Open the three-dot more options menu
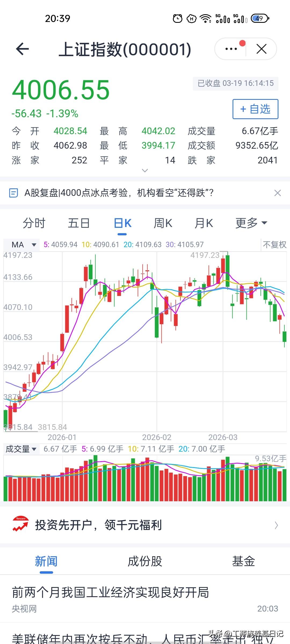Image resolution: width=290 pixels, height=644 pixels. (231, 49)
